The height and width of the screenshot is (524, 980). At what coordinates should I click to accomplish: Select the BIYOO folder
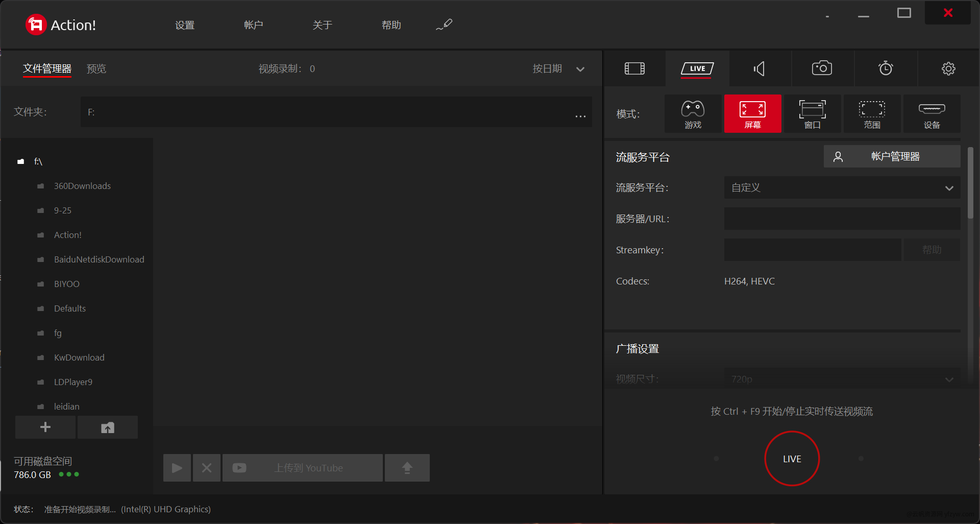pos(67,284)
